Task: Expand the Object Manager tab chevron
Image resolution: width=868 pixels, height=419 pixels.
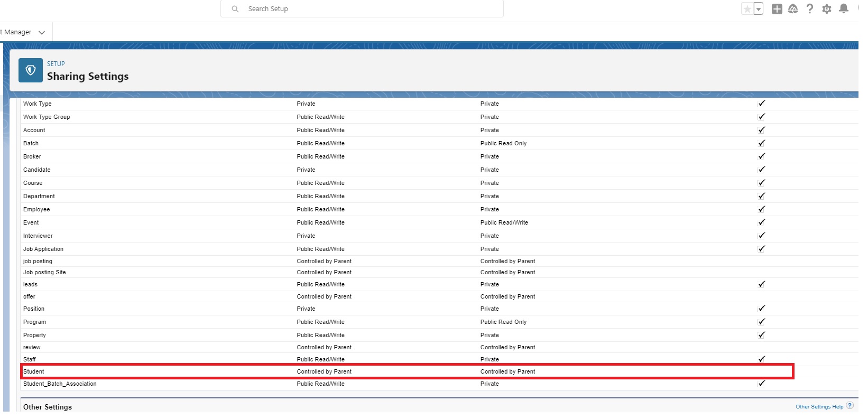Action: [x=42, y=32]
